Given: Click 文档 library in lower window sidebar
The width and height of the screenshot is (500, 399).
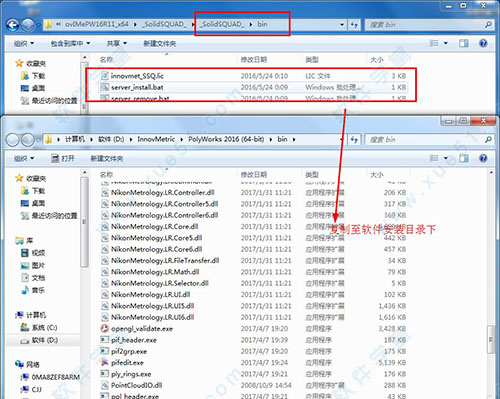Looking at the screenshot, I should click(x=33, y=278).
